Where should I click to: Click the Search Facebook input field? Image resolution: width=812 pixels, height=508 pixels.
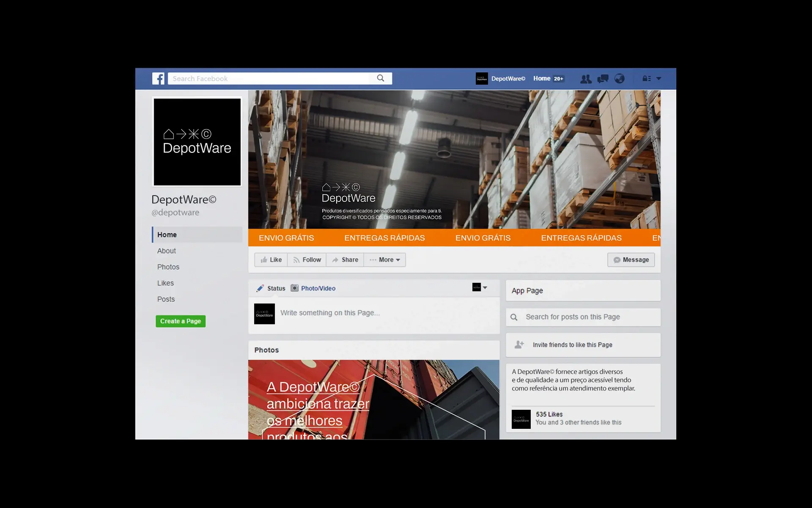click(269, 78)
